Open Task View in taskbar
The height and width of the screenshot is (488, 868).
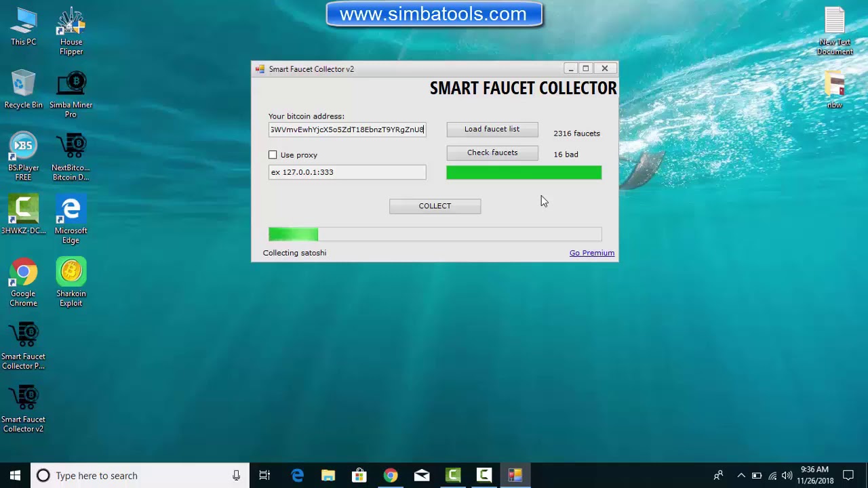[264, 476]
